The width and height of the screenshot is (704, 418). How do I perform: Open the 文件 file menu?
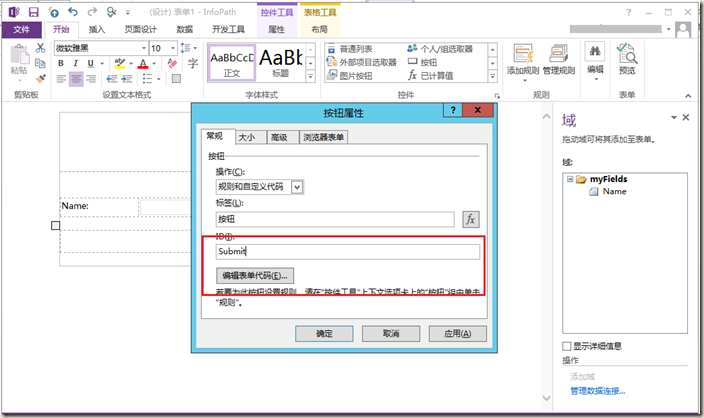click(21, 30)
